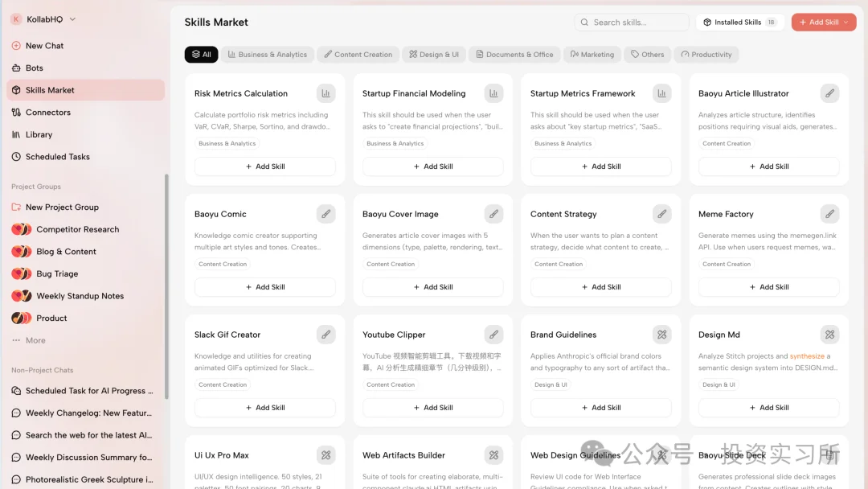Filter skills by Productivity tab
Image resolution: width=868 pixels, height=489 pixels.
click(x=706, y=55)
